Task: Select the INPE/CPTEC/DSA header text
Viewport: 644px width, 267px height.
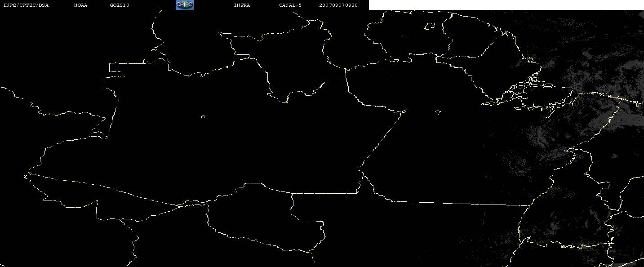Action: coord(26,5)
